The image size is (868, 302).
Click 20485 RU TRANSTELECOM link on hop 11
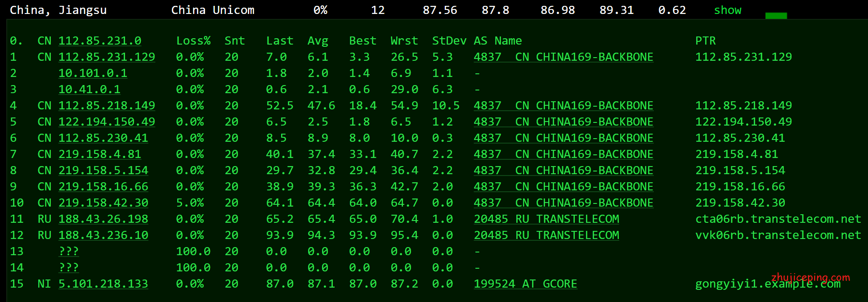pos(546,219)
